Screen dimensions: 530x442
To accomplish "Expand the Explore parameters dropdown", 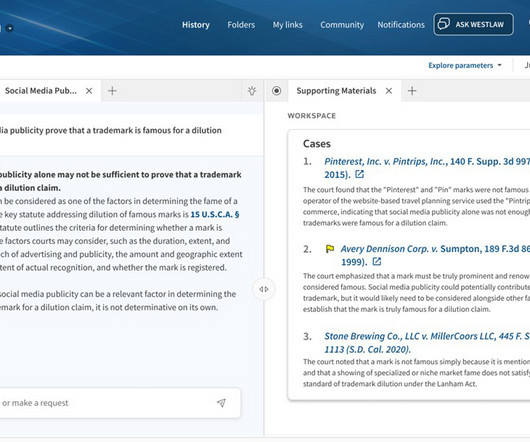I will coord(465,65).
